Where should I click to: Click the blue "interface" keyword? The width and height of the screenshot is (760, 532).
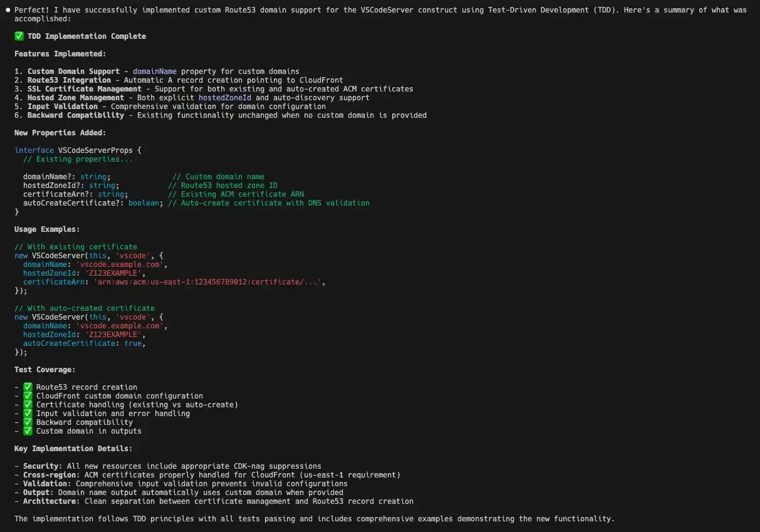click(34, 150)
